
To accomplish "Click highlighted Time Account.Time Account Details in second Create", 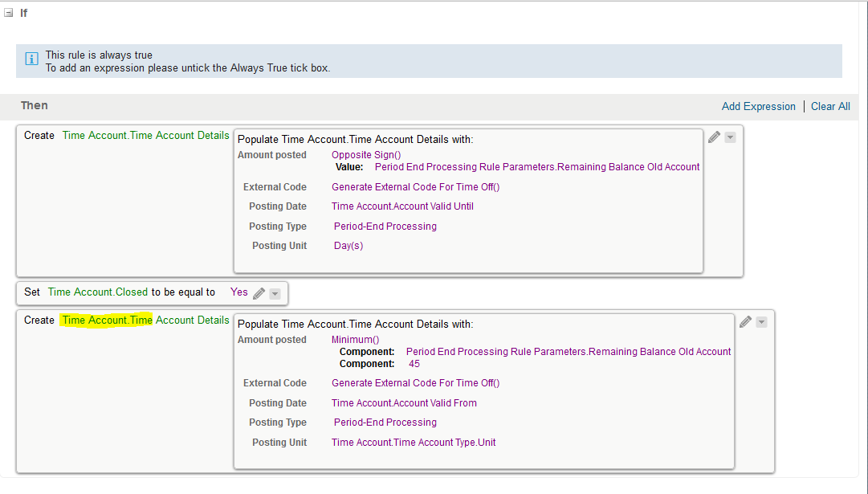I will pyautogui.click(x=145, y=320).
